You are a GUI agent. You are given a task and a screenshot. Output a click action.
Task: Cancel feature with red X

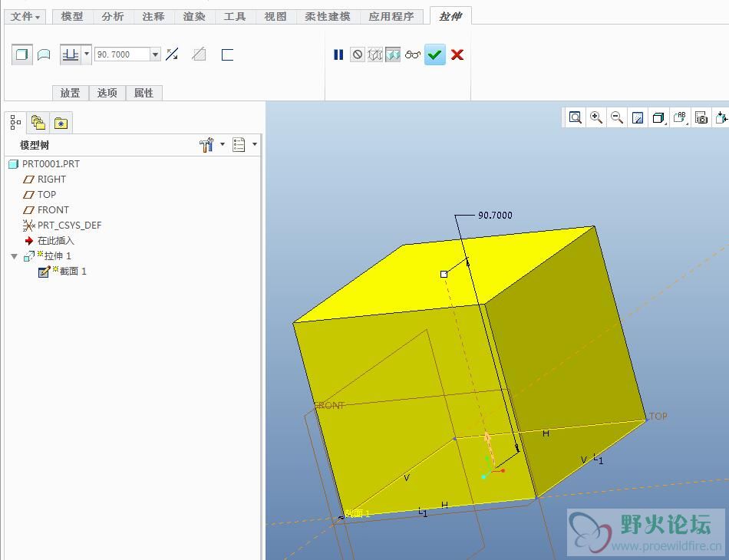point(457,54)
